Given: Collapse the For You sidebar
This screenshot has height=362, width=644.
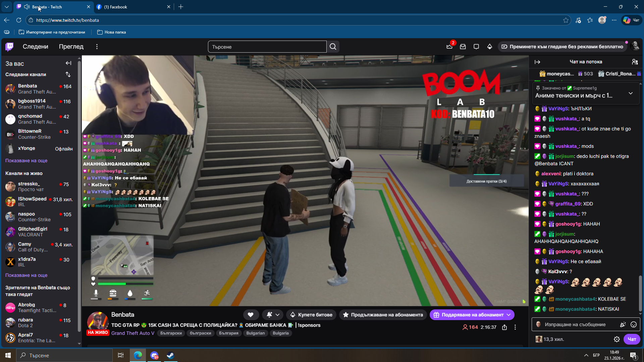Looking at the screenshot, I should [x=68, y=63].
